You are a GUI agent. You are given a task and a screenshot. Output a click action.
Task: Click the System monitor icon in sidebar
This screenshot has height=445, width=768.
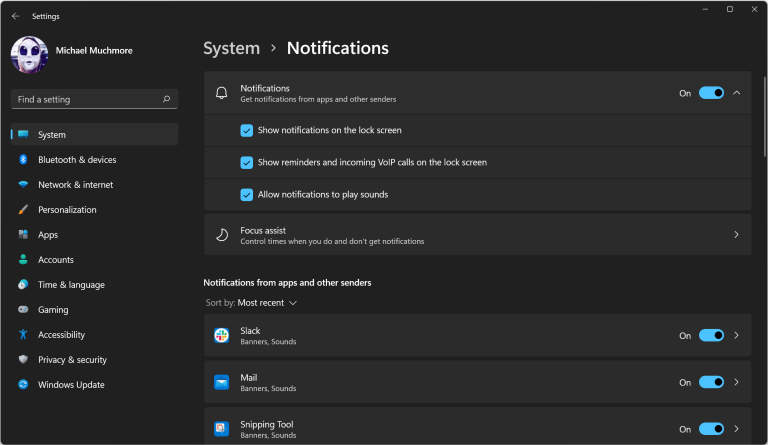pyautogui.click(x=23, y=134)
